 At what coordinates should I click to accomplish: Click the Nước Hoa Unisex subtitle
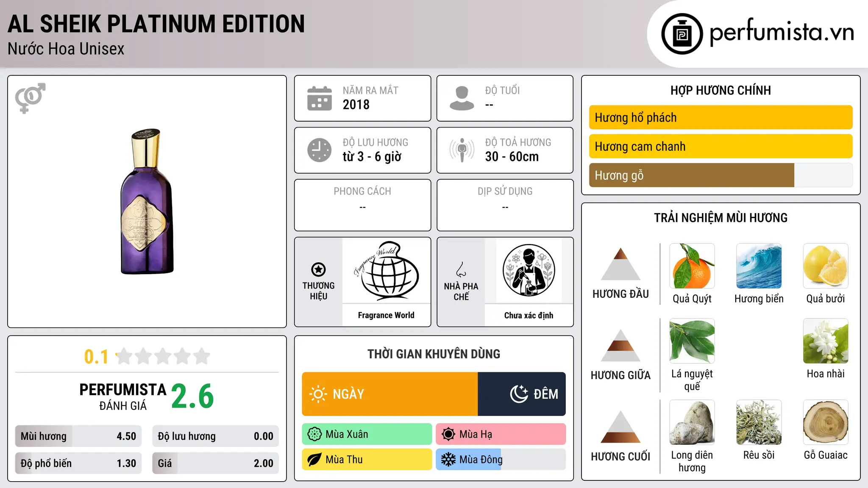tap(66, 49)
